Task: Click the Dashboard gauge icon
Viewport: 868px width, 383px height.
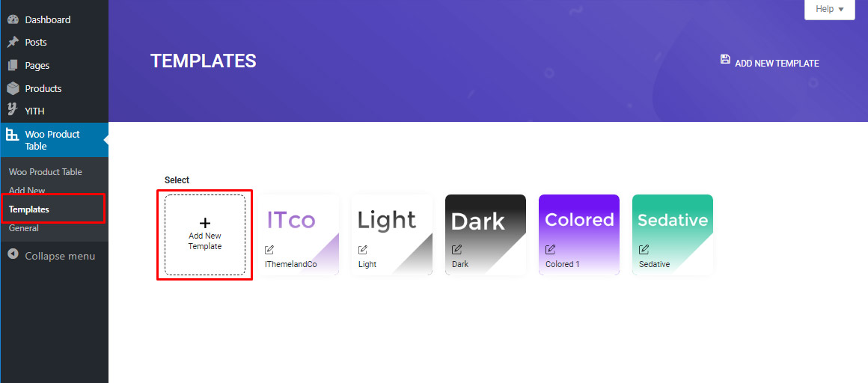Action: point(13,19)
